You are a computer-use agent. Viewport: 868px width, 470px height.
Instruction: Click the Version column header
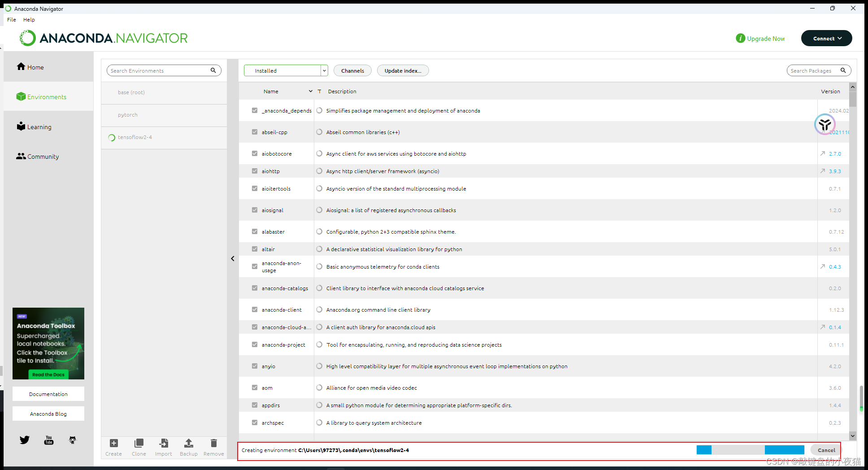click(830, 91)
